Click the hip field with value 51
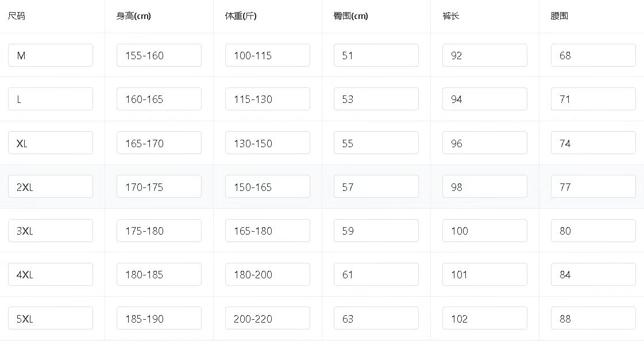 (376, 55)
